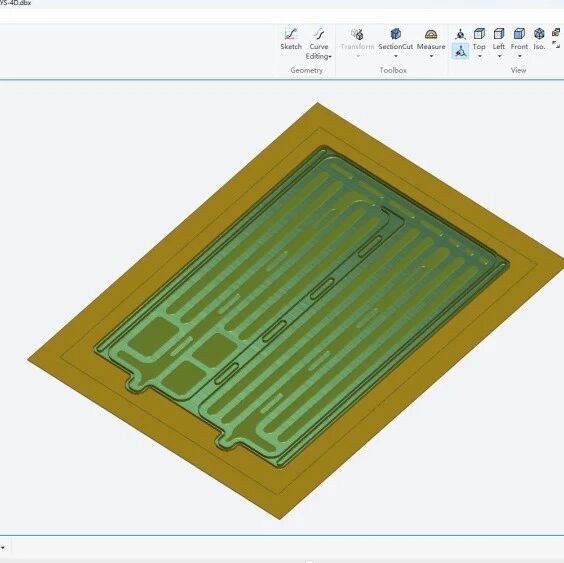
Task: Expand the Front view dropdown arrow
Action: tap(519, 56)
